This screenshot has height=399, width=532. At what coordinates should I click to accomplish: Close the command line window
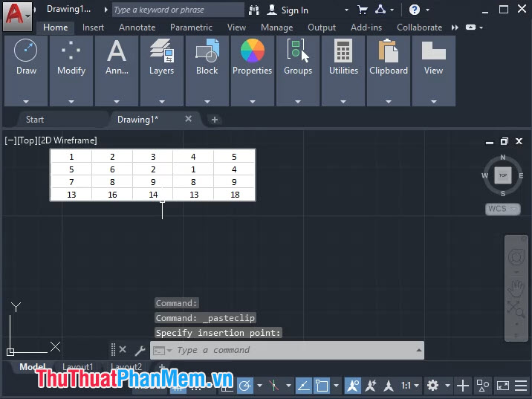click(x=123, y=349)
